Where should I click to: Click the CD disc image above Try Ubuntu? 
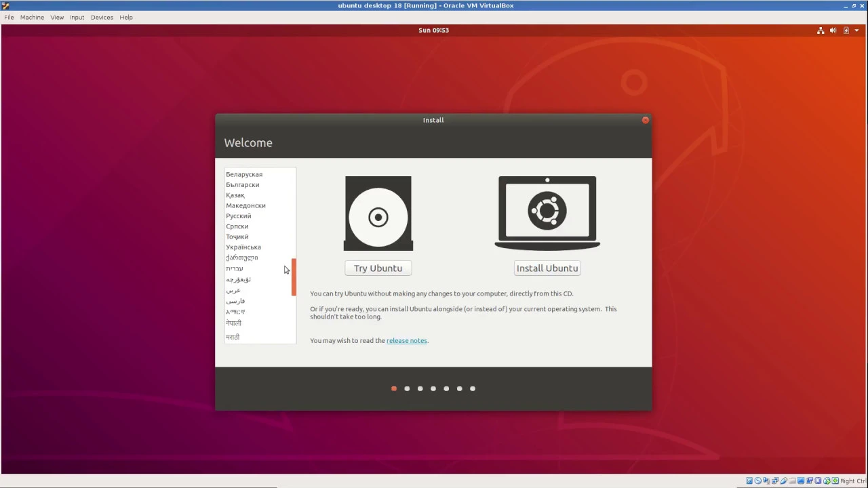pos(378,213)
